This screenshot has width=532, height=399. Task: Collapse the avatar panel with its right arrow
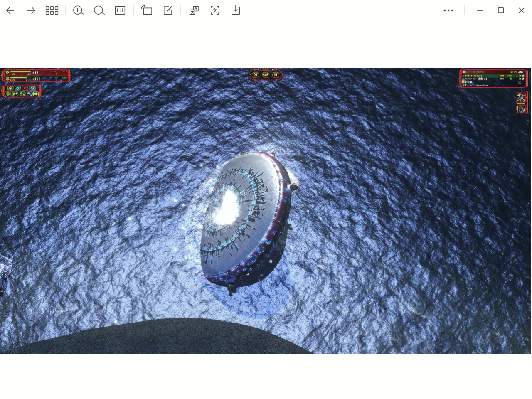click(530, 96)
